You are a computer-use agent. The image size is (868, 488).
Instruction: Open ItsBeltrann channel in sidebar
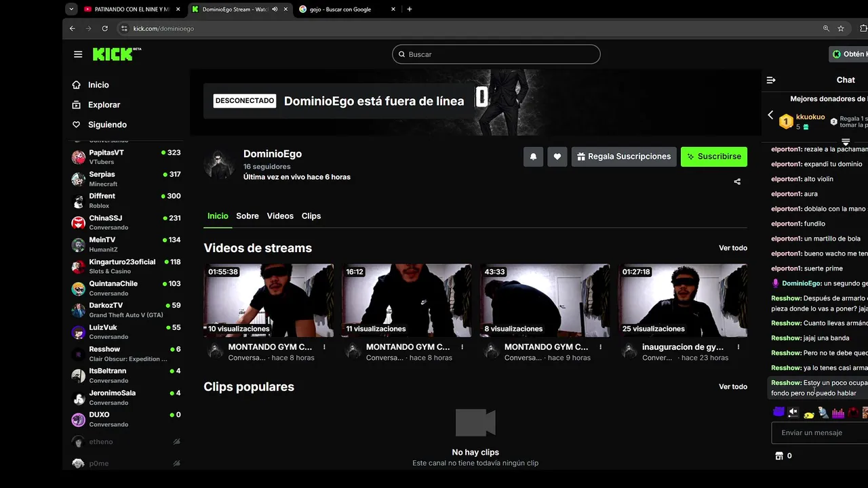click(126, 375)
